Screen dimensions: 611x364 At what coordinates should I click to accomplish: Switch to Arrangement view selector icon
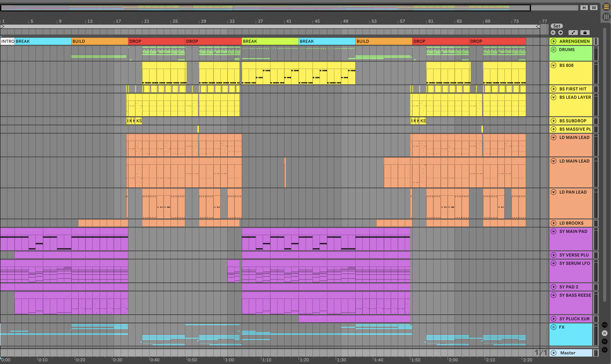[606, 7]
